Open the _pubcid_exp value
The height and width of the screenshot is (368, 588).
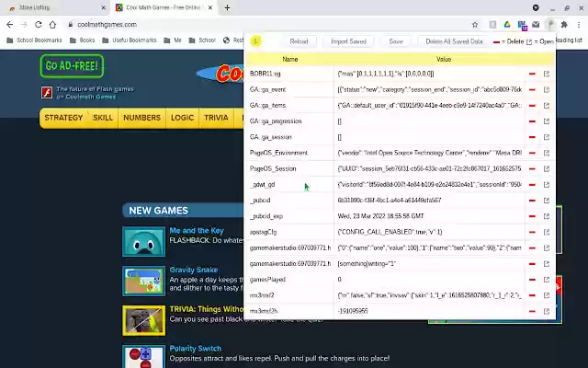(547, 216)
